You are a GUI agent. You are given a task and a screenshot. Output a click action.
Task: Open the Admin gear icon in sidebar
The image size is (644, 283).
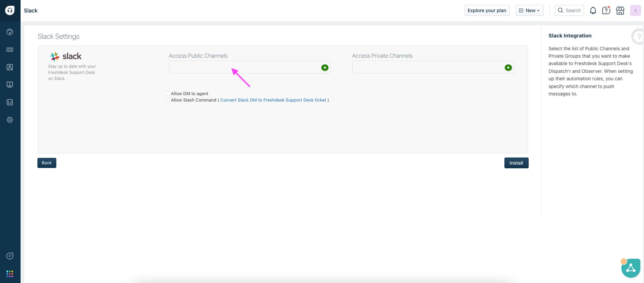10,120
